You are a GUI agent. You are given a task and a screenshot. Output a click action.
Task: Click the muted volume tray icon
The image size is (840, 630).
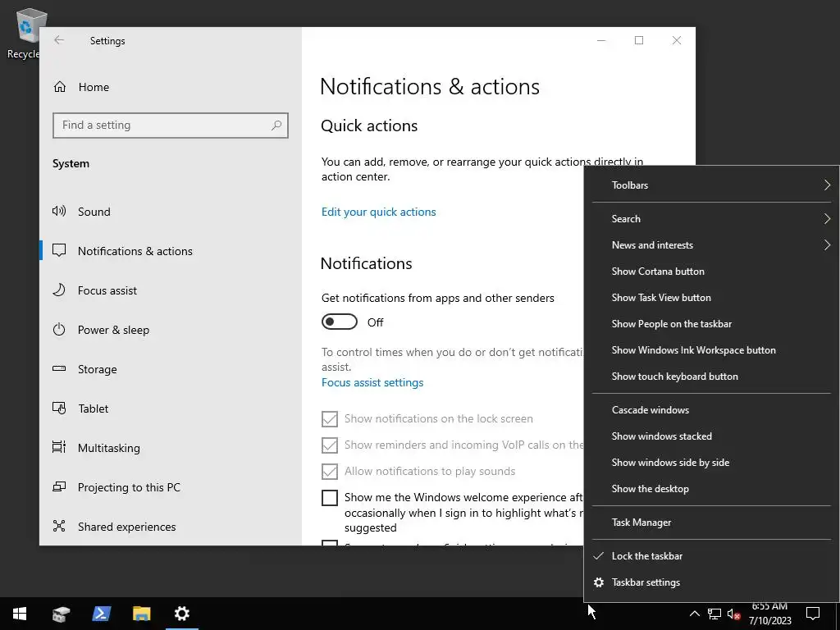(733, 614)
